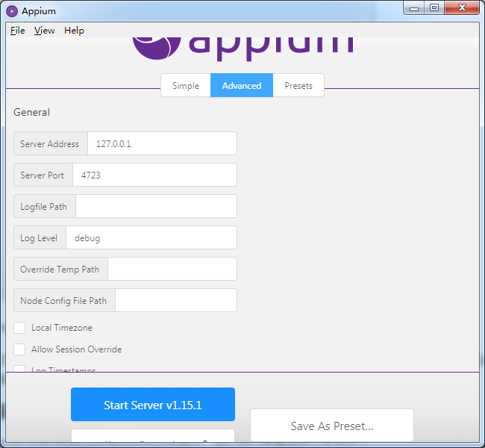485x448 pixels.
Task: Click the Log Level input field
Action: pos(151,237)
